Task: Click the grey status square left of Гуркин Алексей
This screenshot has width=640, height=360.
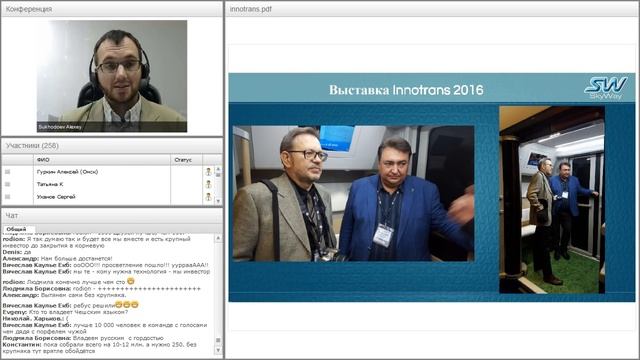Action: coord(7,172)
